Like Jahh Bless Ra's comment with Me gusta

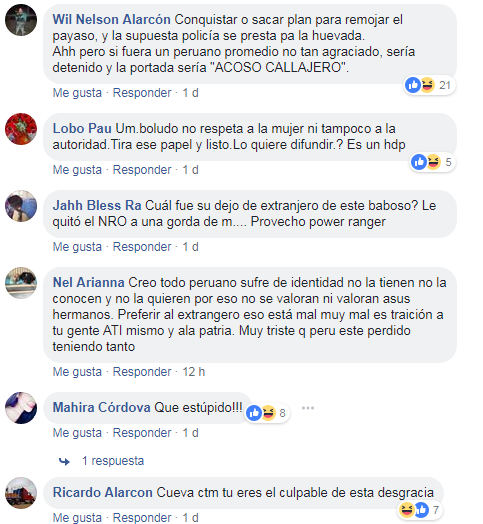click(x=77, y=247)
